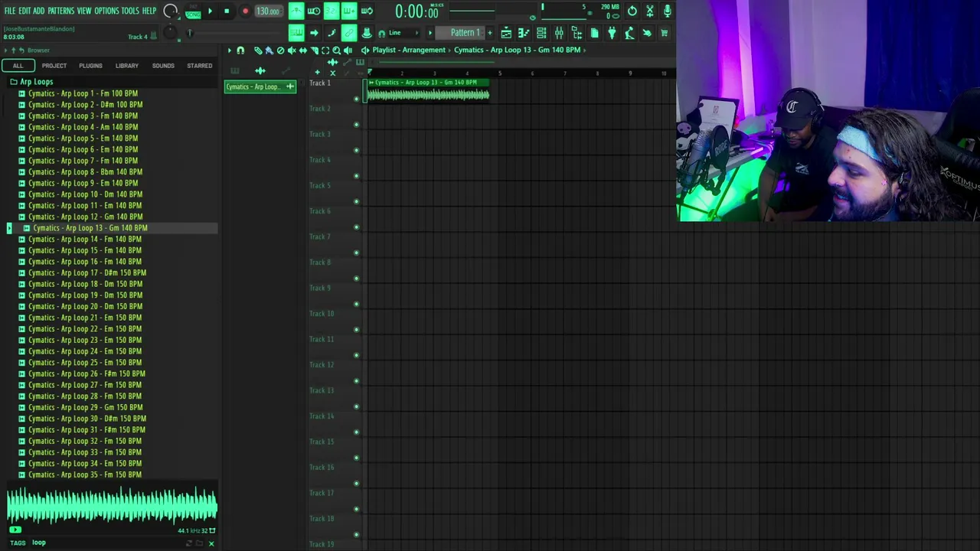Select the playlist Mute tool
Screen dimensions: 980x551
point(292,51)
